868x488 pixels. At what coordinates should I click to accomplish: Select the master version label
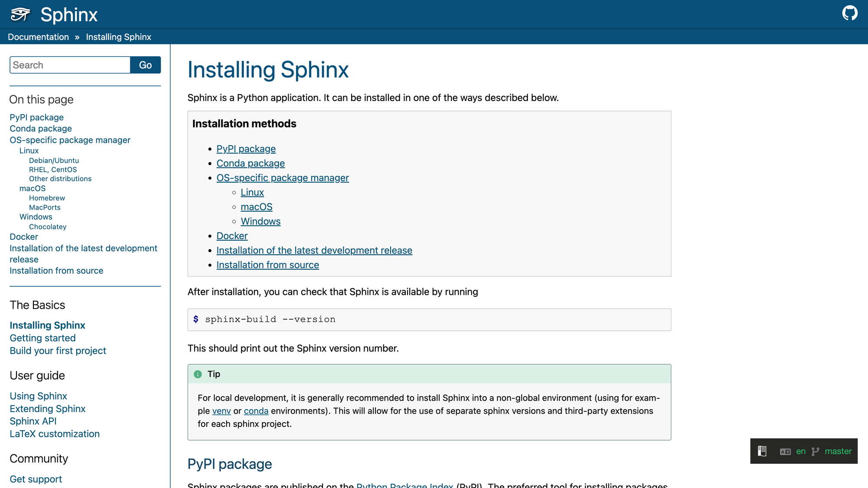(838, 451)
